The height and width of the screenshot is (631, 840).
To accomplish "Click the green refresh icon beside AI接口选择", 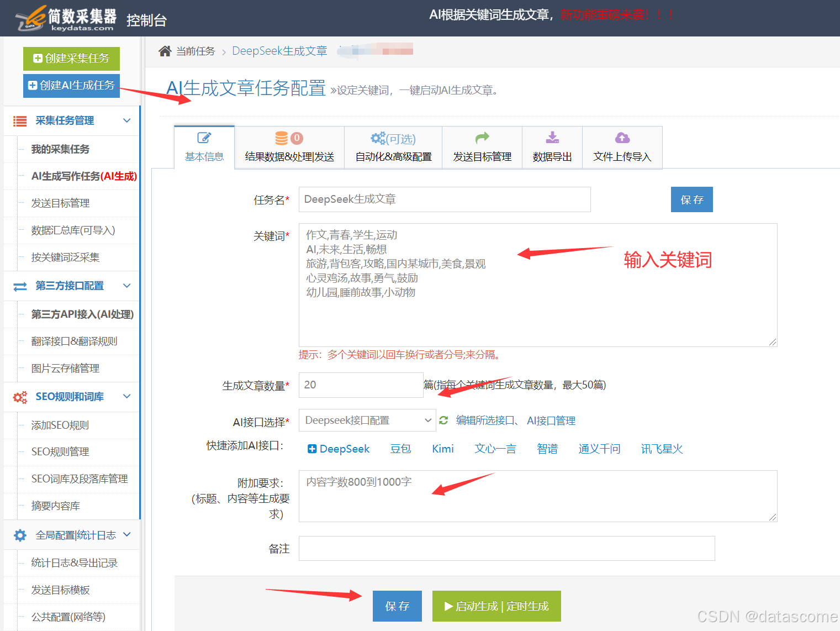I will pyautogui.click(x=443, y=420).
